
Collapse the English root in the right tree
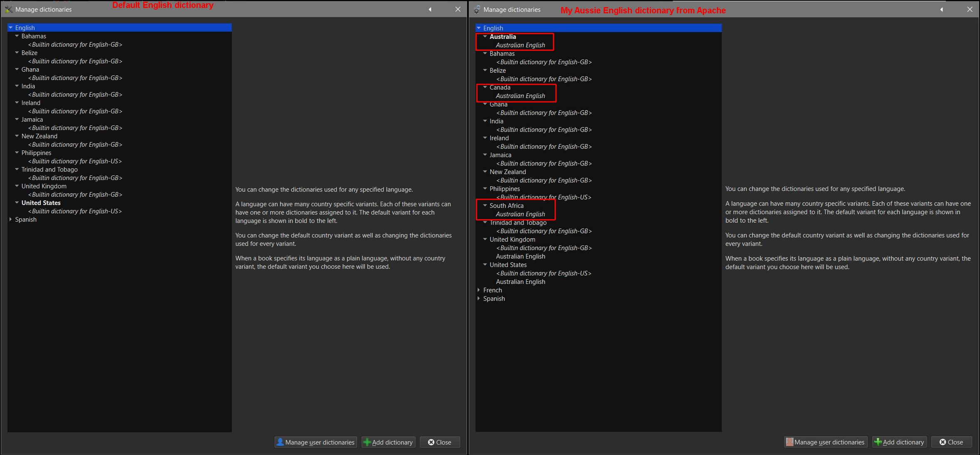(x=479, y=28)
